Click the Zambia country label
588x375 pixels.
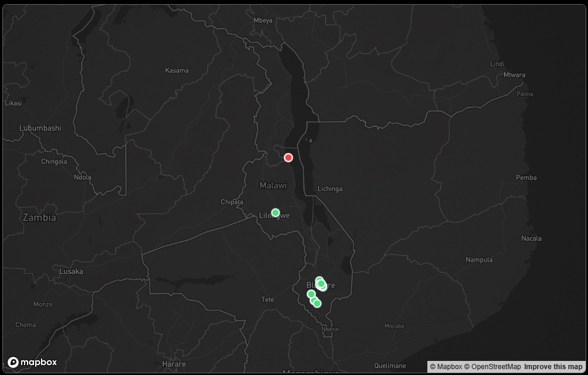click(39, 218)
